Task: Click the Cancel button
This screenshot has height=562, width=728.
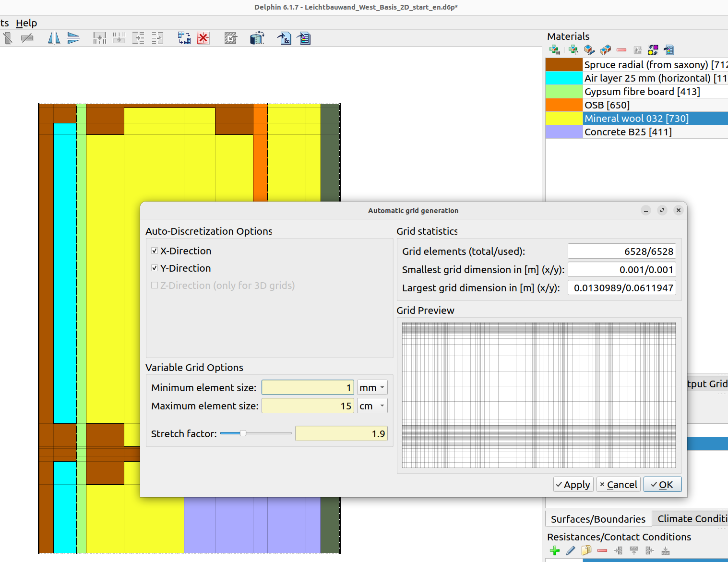Action: point(619,485)
